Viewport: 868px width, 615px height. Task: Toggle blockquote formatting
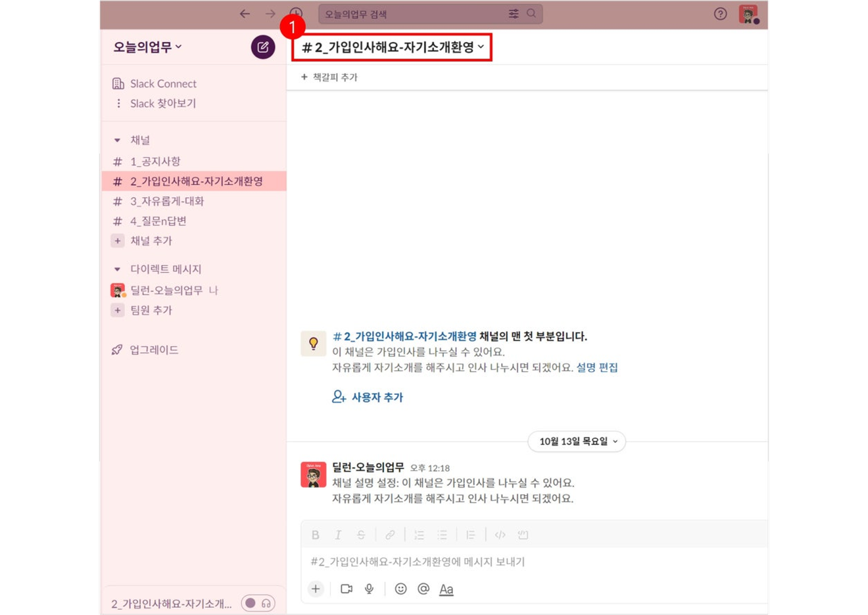click(471, 535)
